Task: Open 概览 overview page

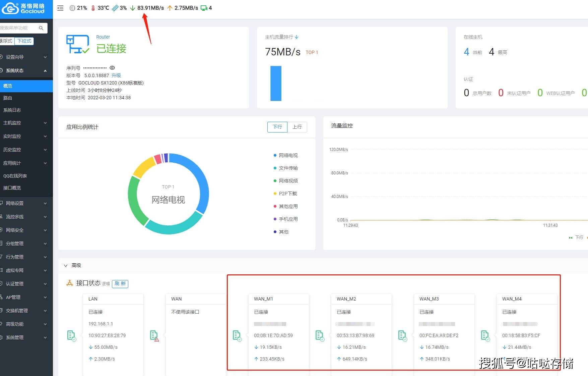Action: [x=26, y=86]
